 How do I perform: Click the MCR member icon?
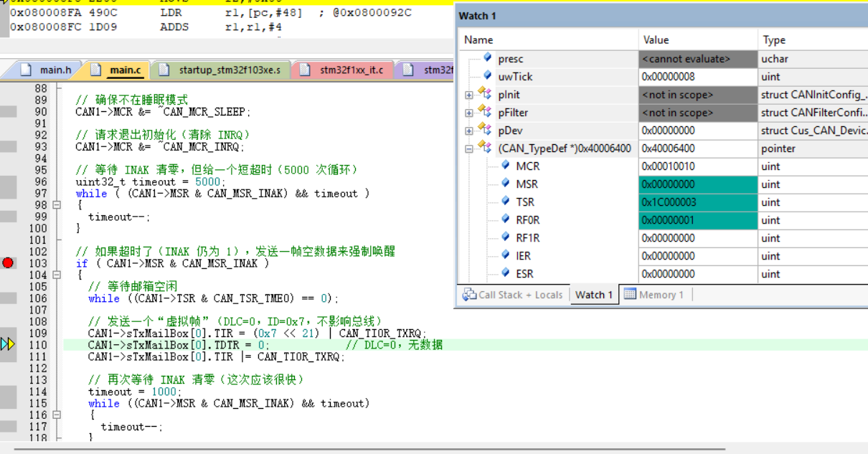pyautogui.click(x=504, y=166)
